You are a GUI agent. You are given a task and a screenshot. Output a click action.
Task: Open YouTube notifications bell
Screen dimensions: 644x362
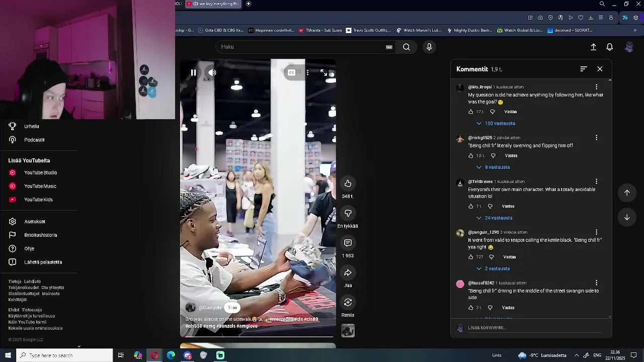[x=609, y=47]
